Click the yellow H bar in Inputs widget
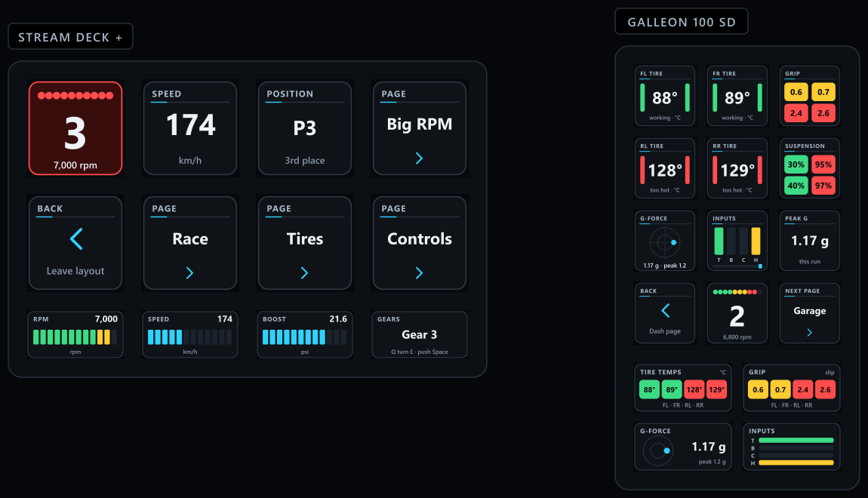This screenshot has width=868, height=498. [x=796, y=463]
